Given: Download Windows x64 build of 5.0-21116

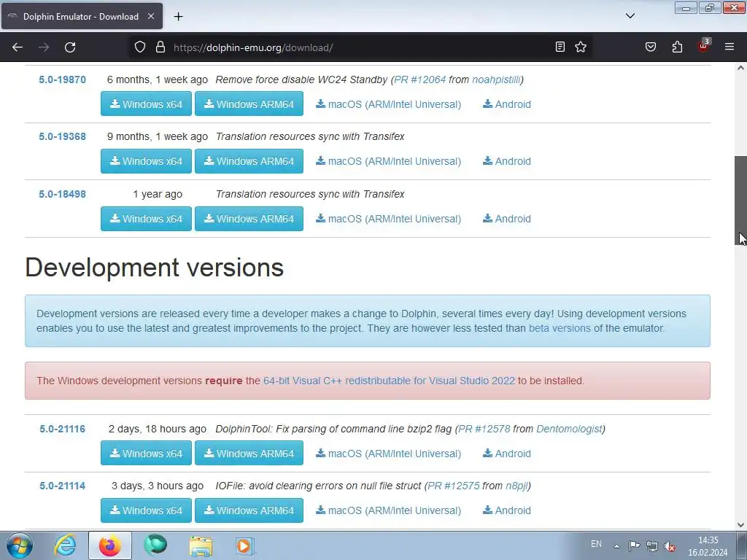Looking at the screenshot, I should click(x=146, y=453).
